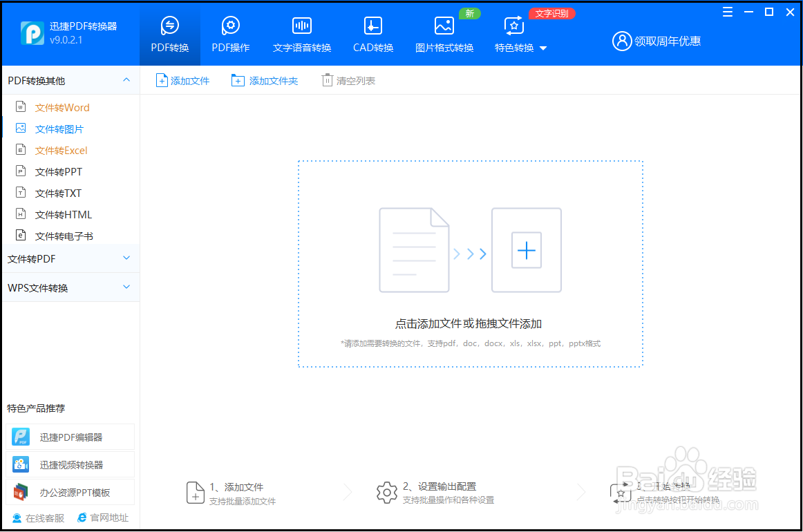Open the 在线客服 link

(39, 518)
